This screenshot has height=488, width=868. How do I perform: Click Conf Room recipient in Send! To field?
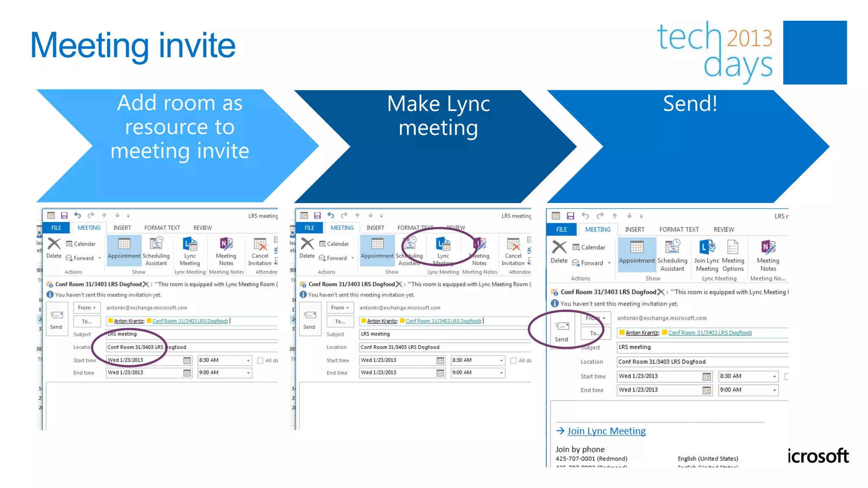pos(709,333)
